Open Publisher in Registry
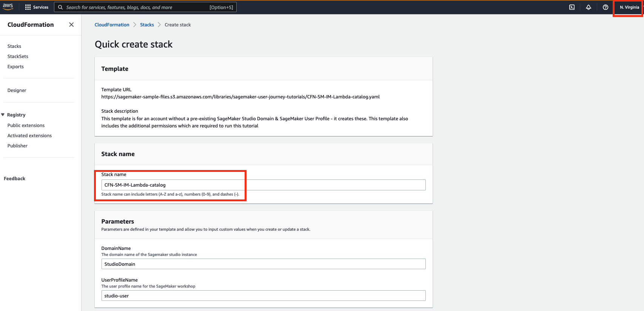This screenshot has height=311, width=644. point(17,146)
